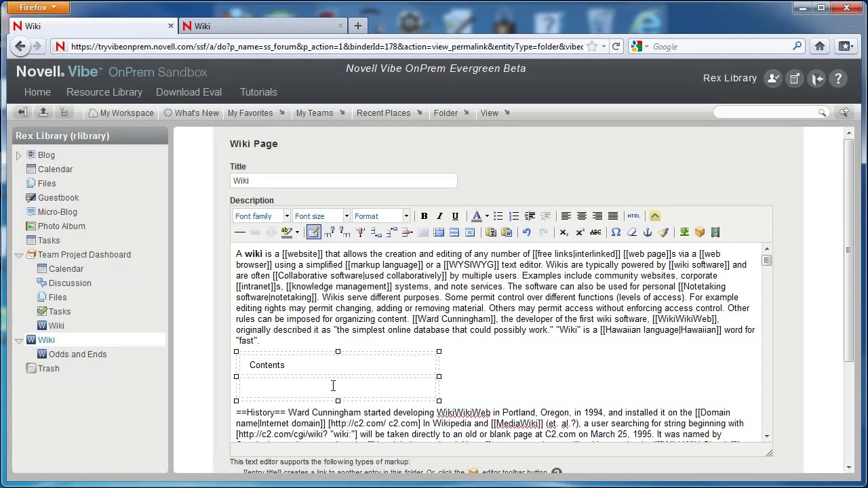Open a new Firefox tab

(357, 26)
